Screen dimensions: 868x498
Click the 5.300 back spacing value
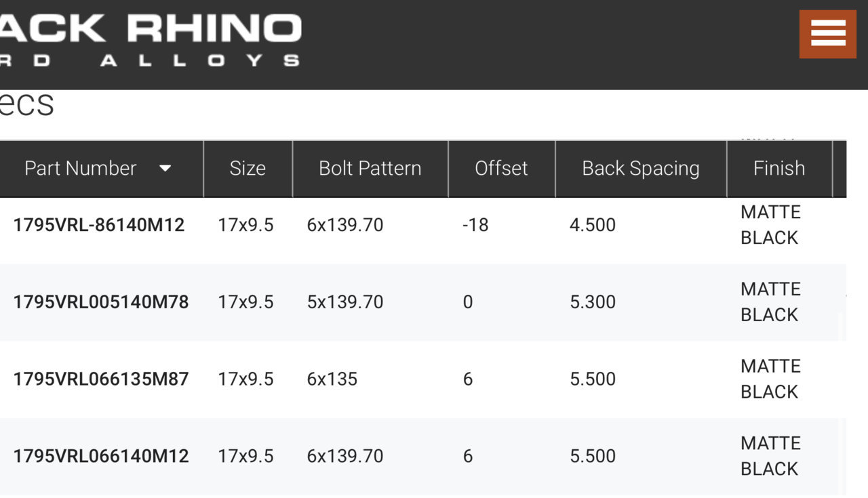[593, 302]
